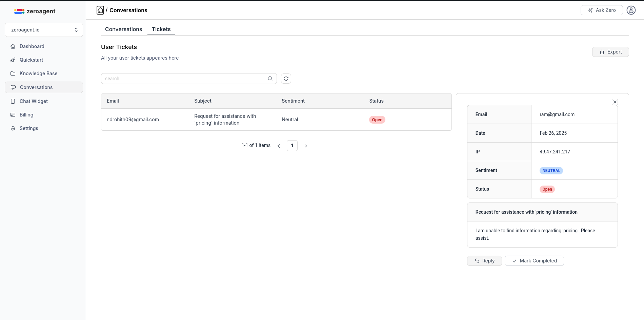
Task: Select the Dashboard home icon
Action: coord(13,46)
